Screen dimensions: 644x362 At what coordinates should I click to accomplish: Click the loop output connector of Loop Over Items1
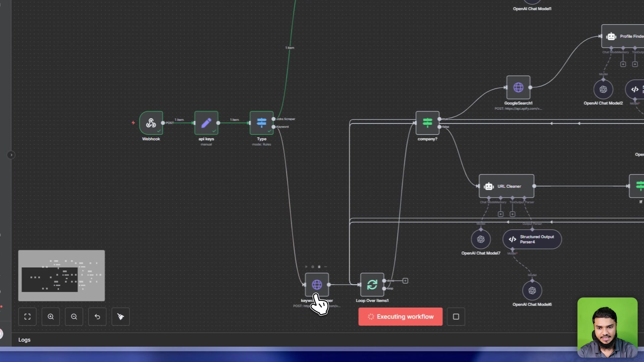pyautogui.click(x=384, y=289)
